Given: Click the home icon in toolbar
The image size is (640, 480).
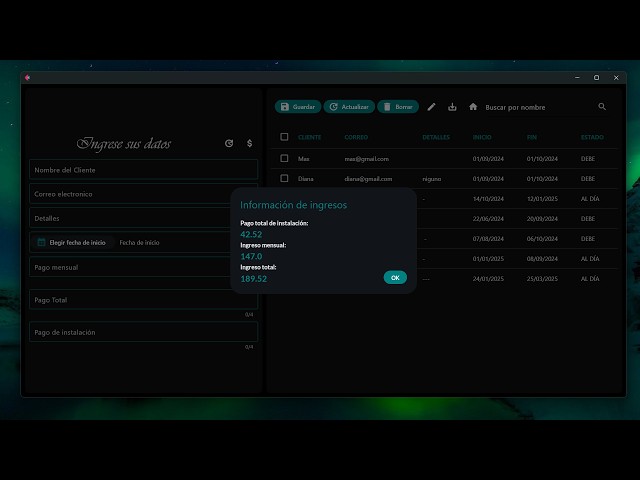Looking at the screenshot, I should point(473,107).
